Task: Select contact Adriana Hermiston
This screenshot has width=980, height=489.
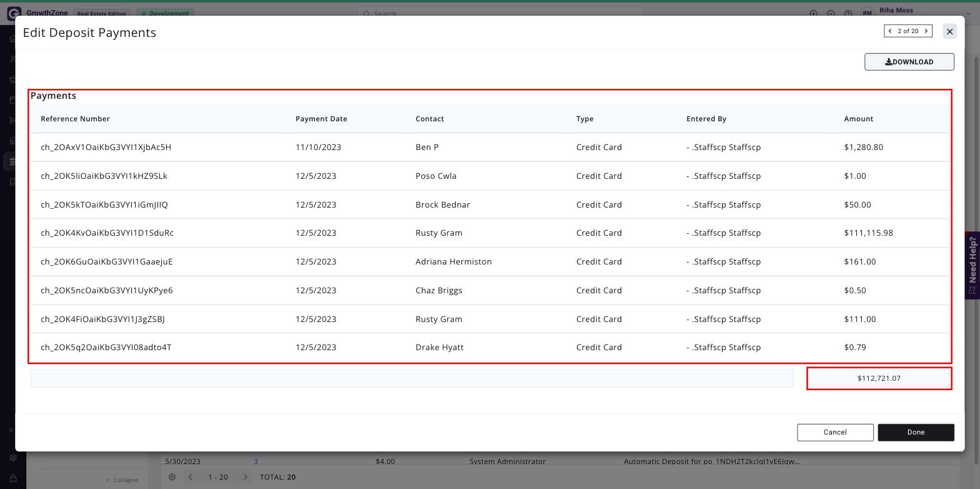Action: [454, 262]
